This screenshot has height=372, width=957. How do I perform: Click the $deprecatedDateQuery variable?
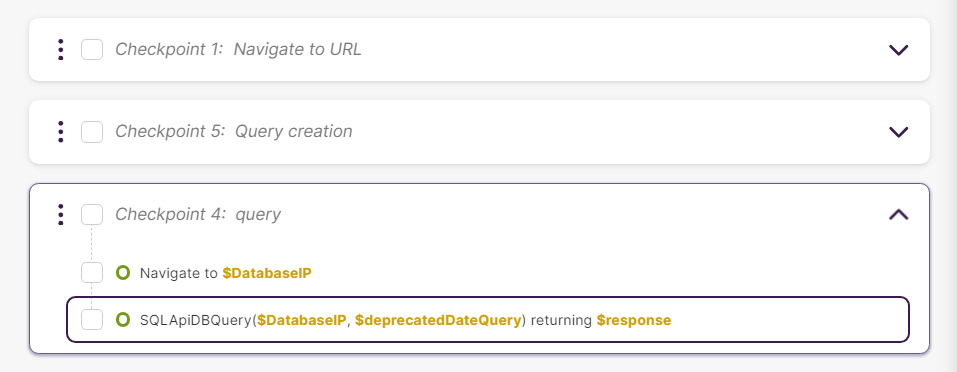(438, 320)
